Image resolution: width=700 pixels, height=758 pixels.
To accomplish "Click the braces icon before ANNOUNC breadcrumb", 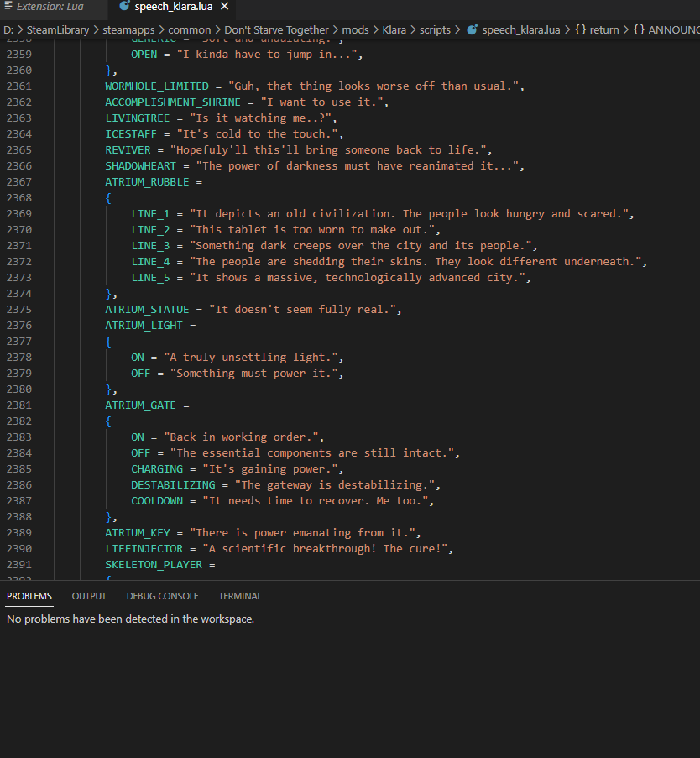I will pos(639,30).
